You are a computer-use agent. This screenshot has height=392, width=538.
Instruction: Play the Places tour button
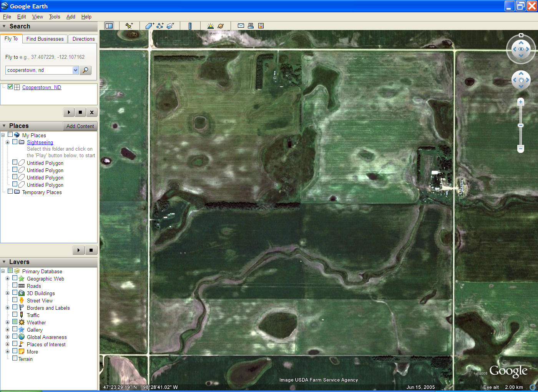(78, 250)
